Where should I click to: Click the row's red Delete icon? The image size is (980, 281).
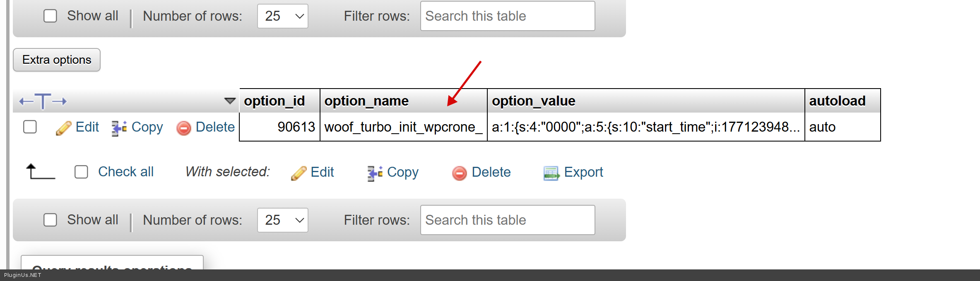(x=183, y=128)
